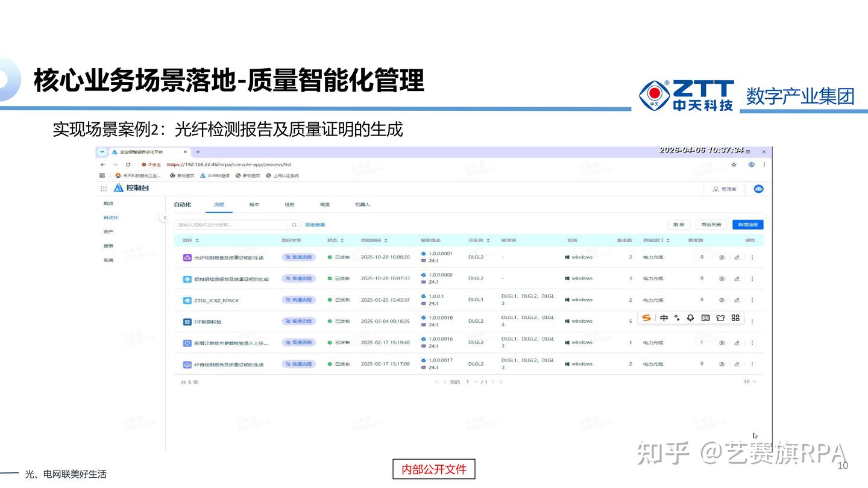Image resolution: width=868 pixels, height=488 pixels.
Task: Click the shirt skin icon in Sogou toolbar
Action: point(720,318)
